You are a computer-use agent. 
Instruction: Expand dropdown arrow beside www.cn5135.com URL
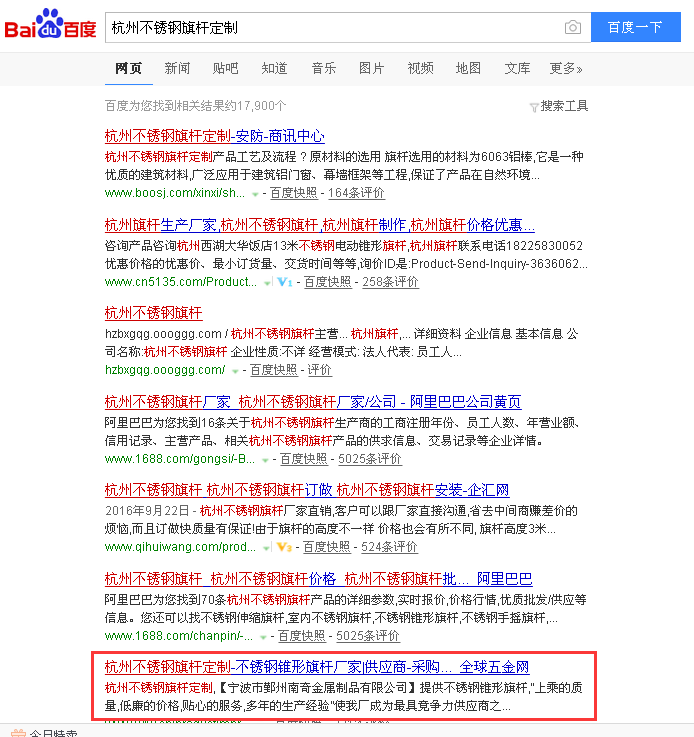(x=266, y=283)
